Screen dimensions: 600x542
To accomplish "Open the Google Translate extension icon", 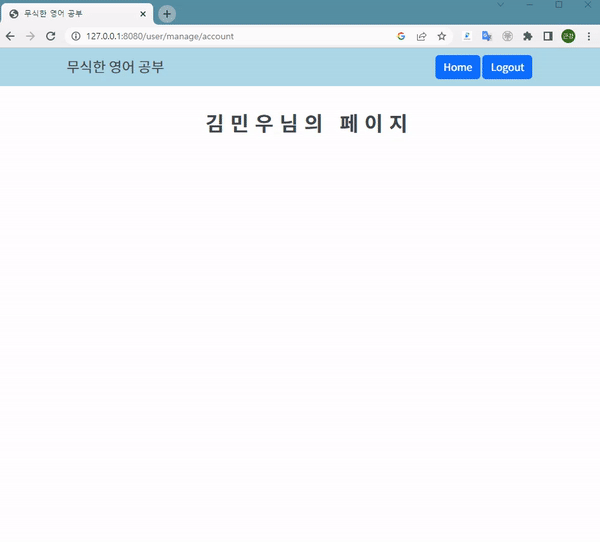I will click(487, 36).
